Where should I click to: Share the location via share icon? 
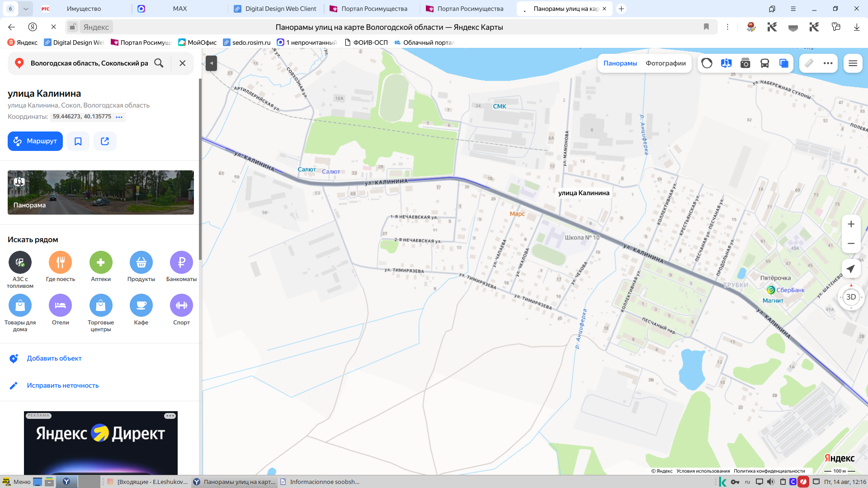point(105,141)
